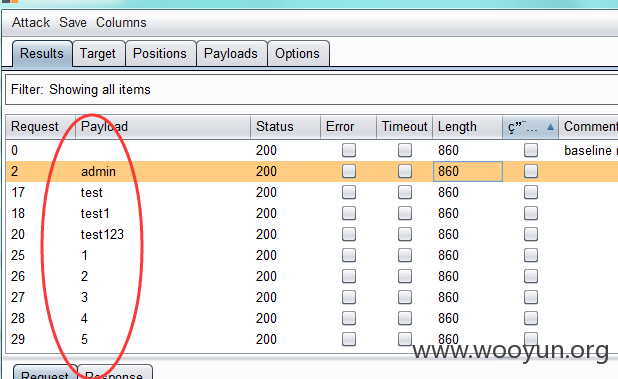Click the Filter: Showing all items bar
The width and height of the screenshot is (618, 379).
pos(311,90)
